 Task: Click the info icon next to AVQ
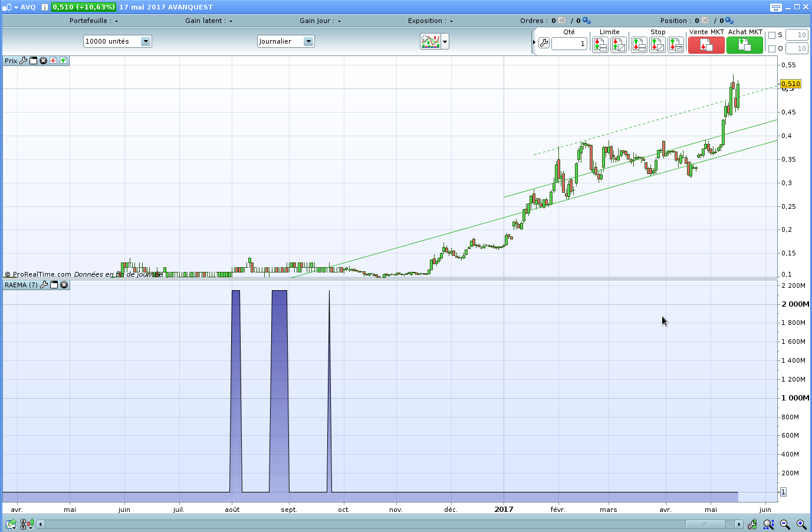tap(44, 7)
